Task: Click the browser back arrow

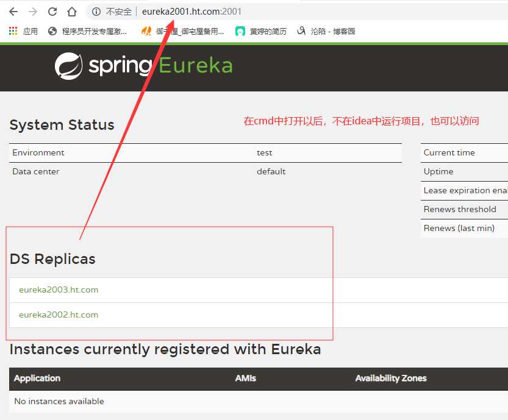Action: click(13, 12)
